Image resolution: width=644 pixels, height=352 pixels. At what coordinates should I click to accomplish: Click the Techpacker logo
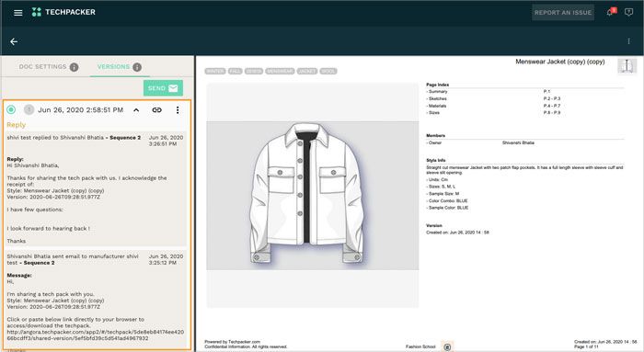point(63,12)
